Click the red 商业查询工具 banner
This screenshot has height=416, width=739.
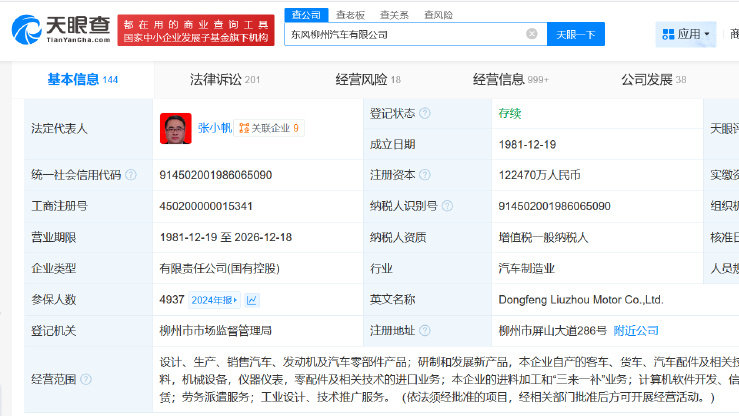tap(196, 30)
